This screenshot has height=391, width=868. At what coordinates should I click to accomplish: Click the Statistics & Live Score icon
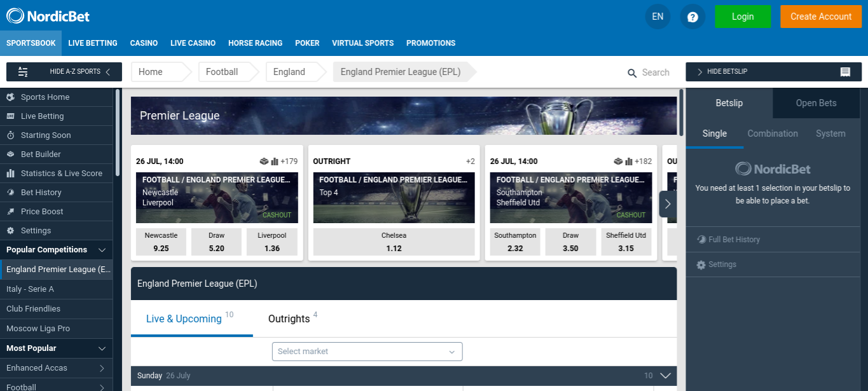click(10, 173)
